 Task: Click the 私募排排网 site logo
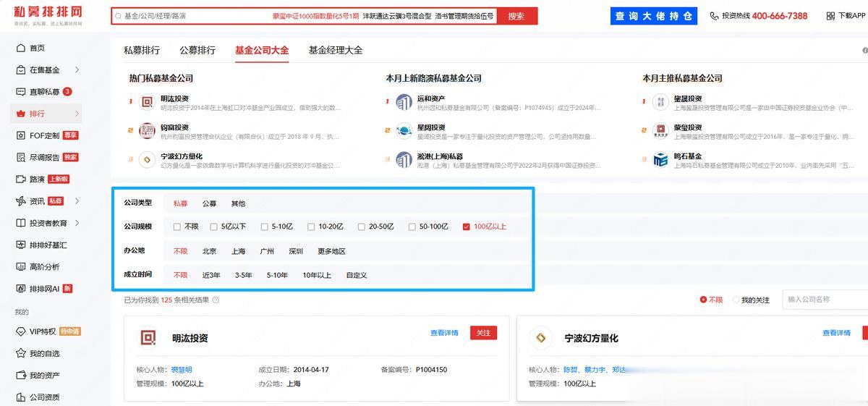click(48, 15)
